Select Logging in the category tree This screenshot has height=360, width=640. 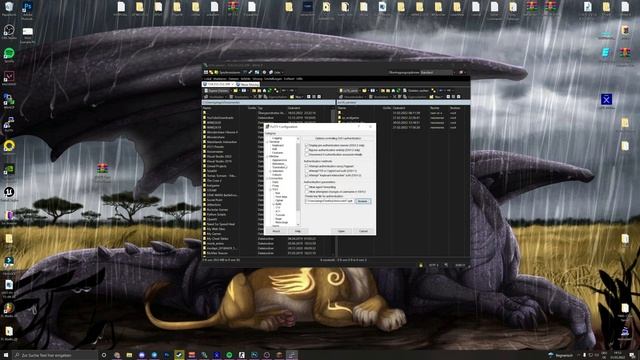tap(277, 138)
